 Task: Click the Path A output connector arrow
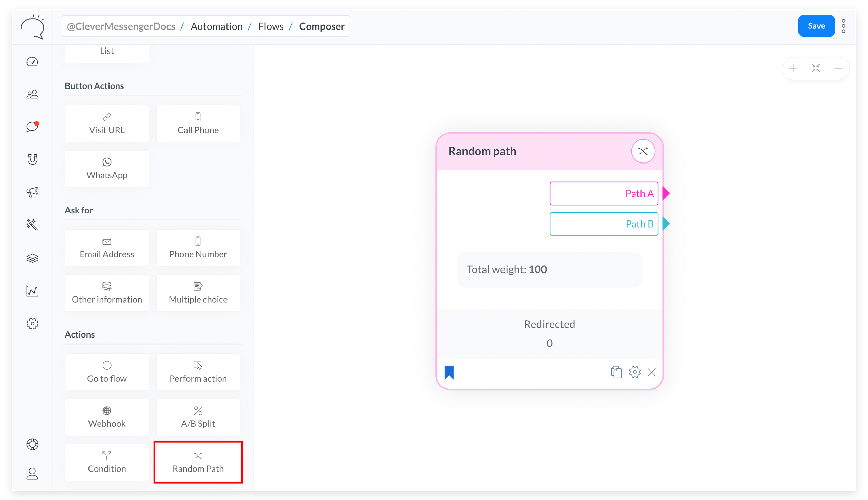(666, 193)
